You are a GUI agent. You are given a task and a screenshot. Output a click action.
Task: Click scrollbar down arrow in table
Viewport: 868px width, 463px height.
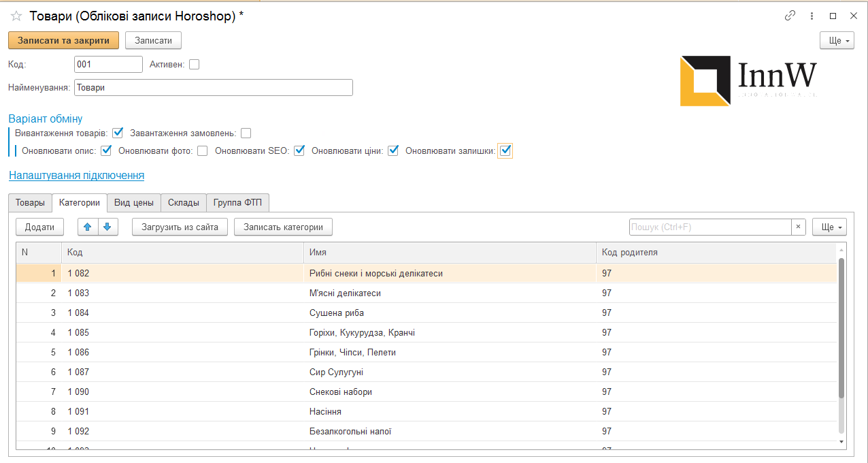[841, 442]
